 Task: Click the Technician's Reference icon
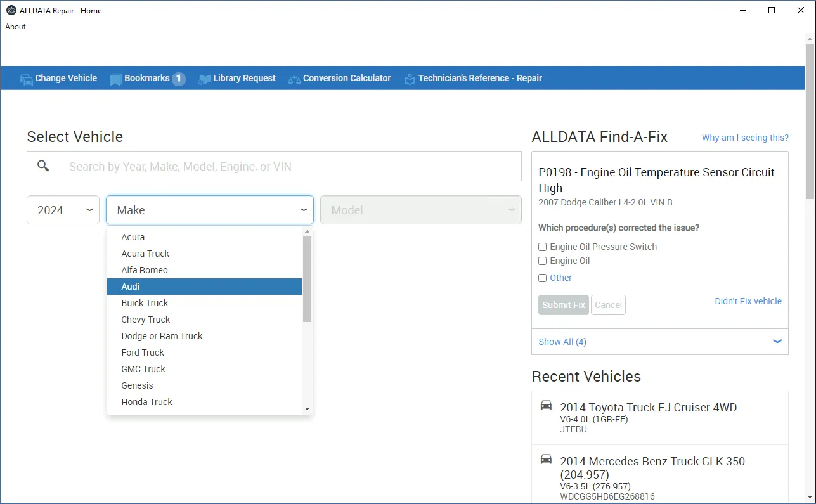pos(409,79)
